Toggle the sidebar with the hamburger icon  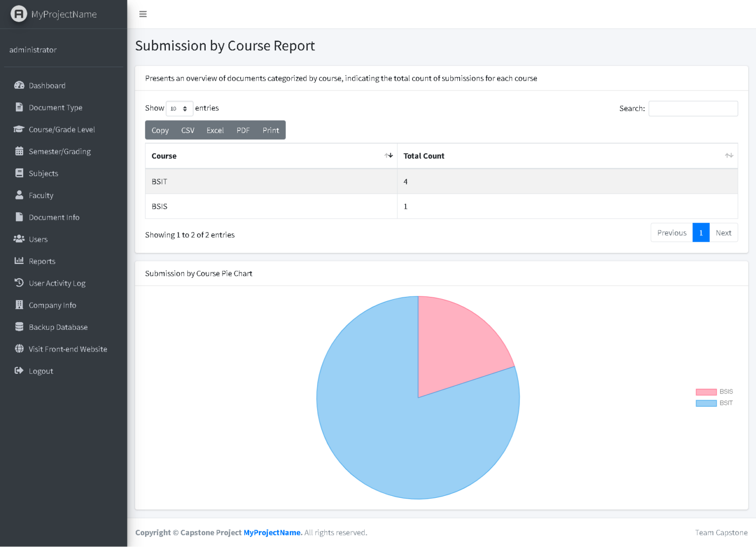click(x=143, y=14)
